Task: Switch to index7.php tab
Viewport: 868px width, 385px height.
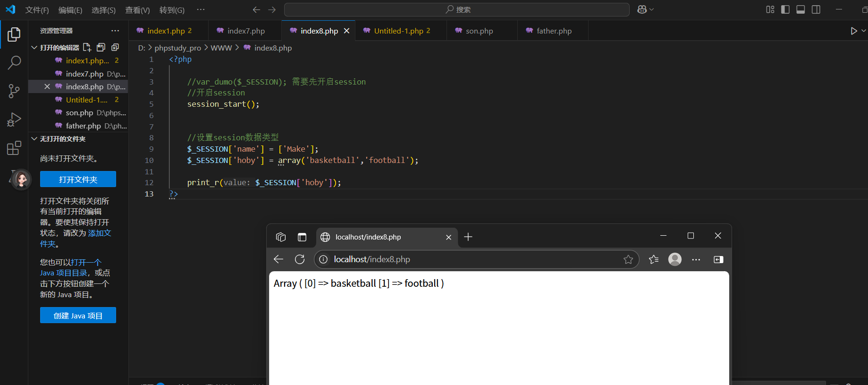Action: click(x=245, y=31)
